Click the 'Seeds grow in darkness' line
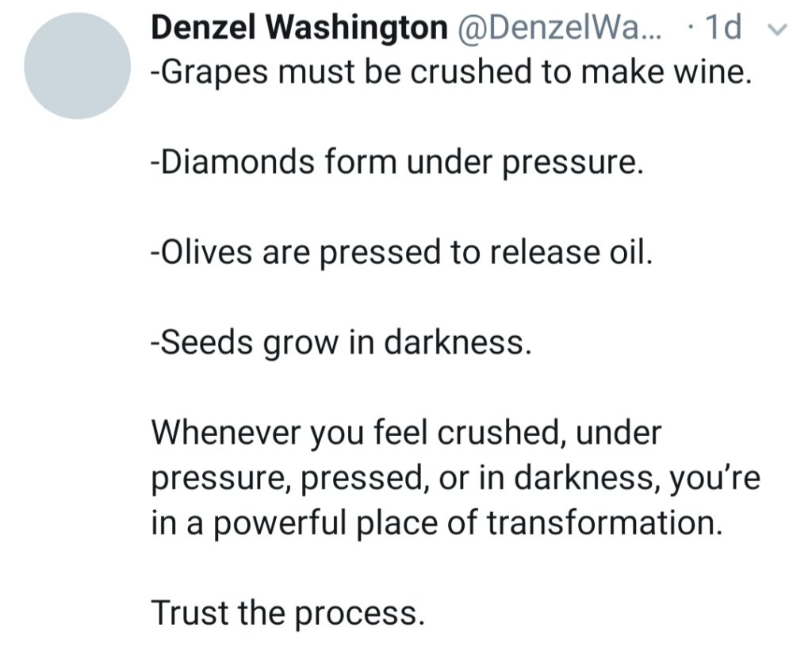 [x=341, y=342]
